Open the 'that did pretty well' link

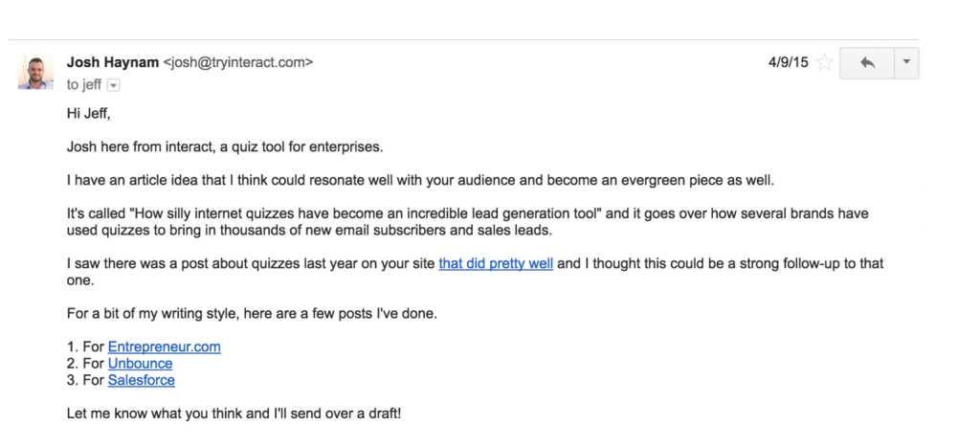(496, 264)
